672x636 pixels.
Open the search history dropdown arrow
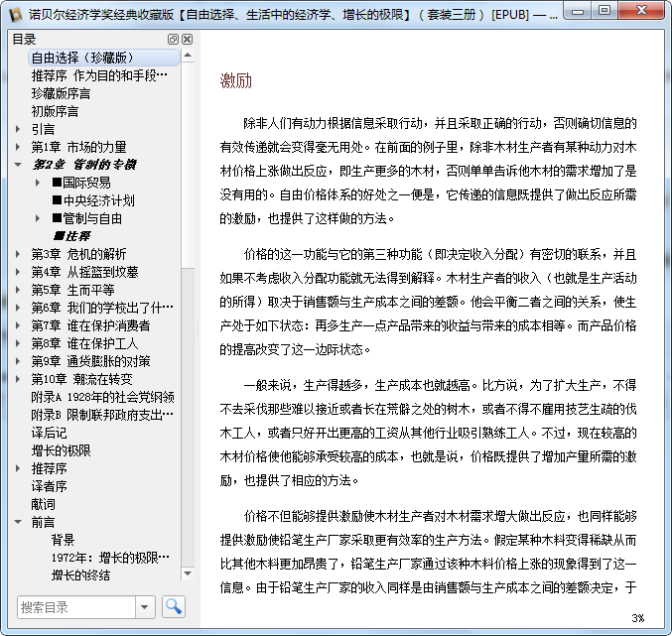tap(145, 607)
